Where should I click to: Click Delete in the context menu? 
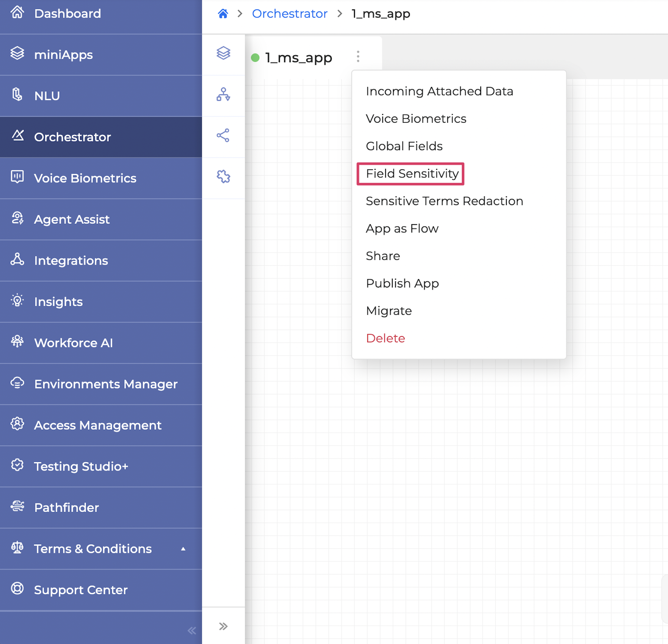[x=385, y=338]
